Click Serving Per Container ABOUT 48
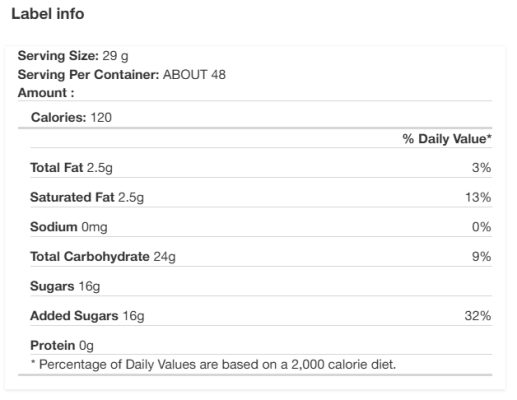Image resolution: width=517 pixels, height=400 pixels. tap(122, 74)
